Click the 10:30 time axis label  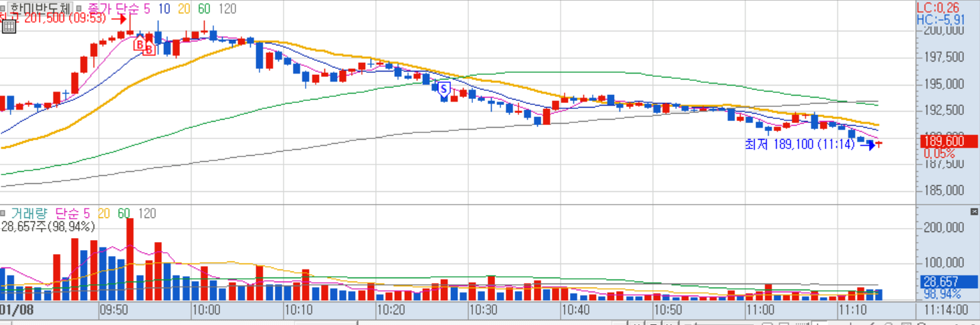[483, 310]
